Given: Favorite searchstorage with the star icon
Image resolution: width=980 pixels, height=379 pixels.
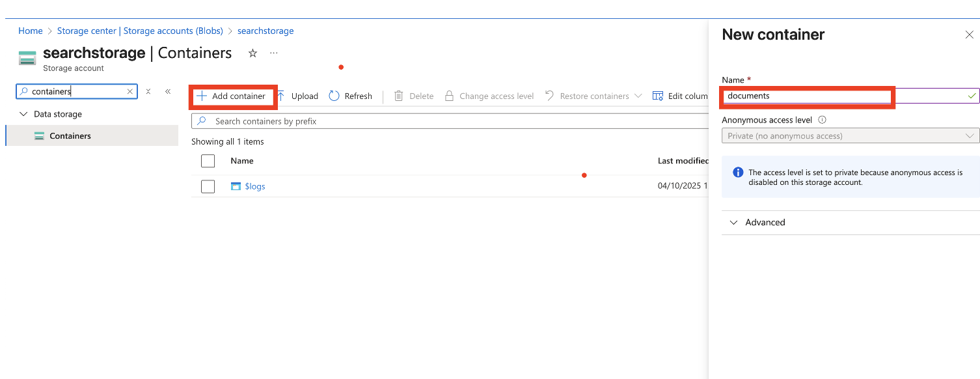Looking at the screenshot, I should (253, 53).
